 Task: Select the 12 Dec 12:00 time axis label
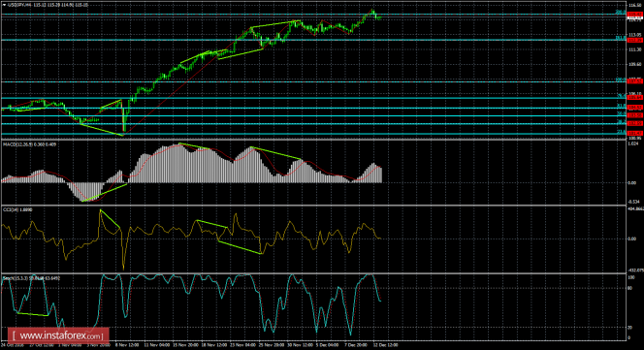coord(385,345)
